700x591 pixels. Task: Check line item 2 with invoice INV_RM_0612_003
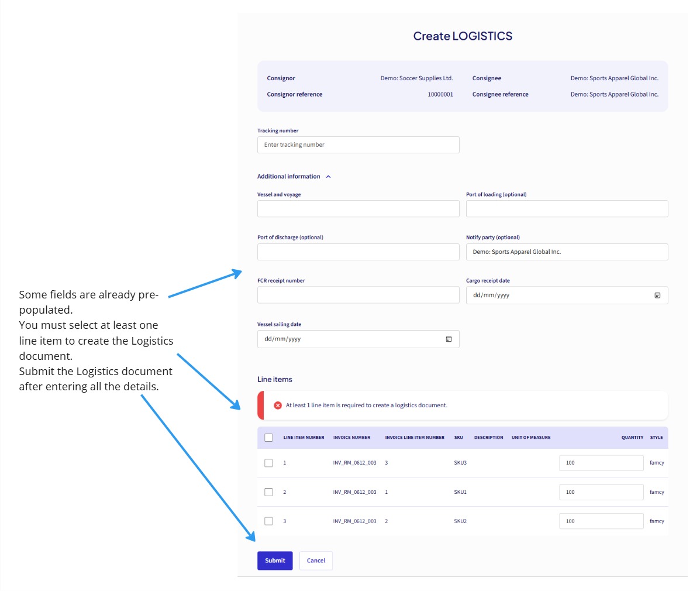pos(268,492)
